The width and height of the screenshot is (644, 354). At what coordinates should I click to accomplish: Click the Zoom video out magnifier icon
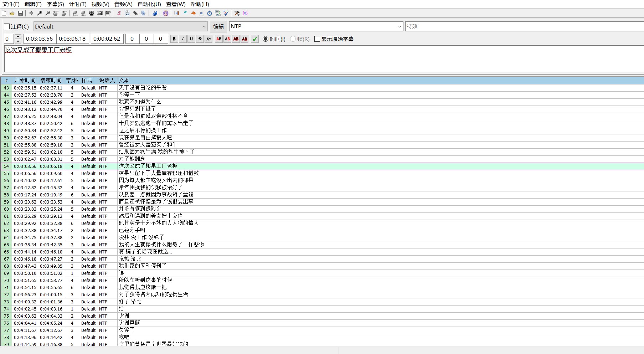pyautogui.click(x=48, y=13)
